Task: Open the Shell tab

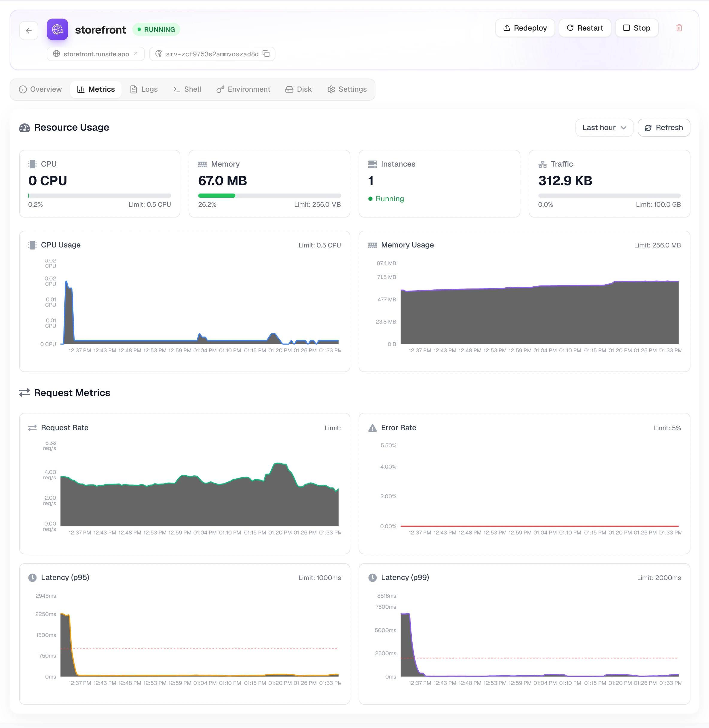Action: (187, 89)
